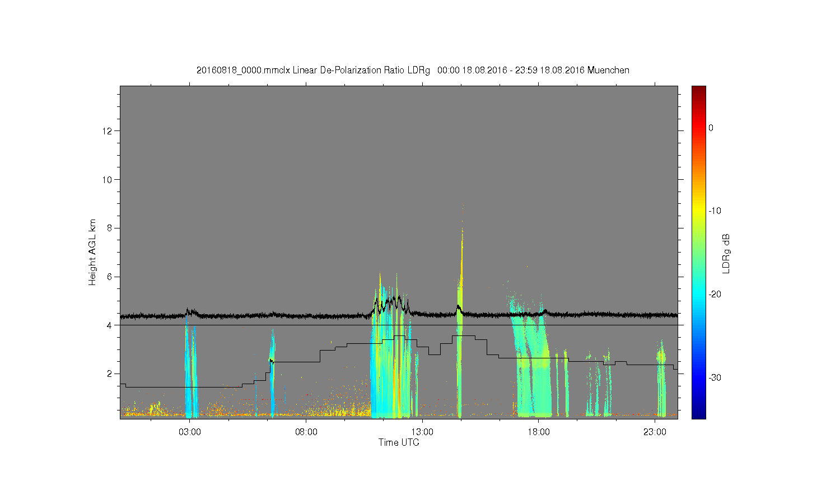This screenshot has height=504, width=840.
Task: Click the 03:00 time axis label
Action: pyautogui.click(x=190, y=432)
